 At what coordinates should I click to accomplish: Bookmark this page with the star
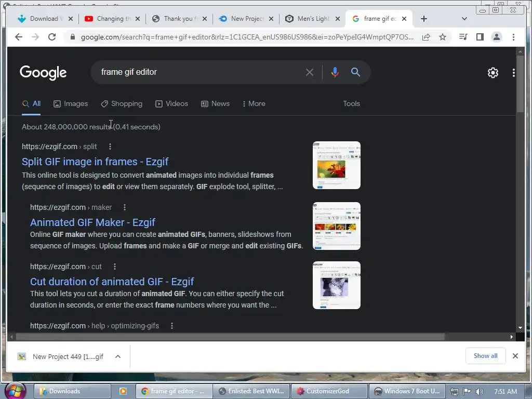point(443,37)
